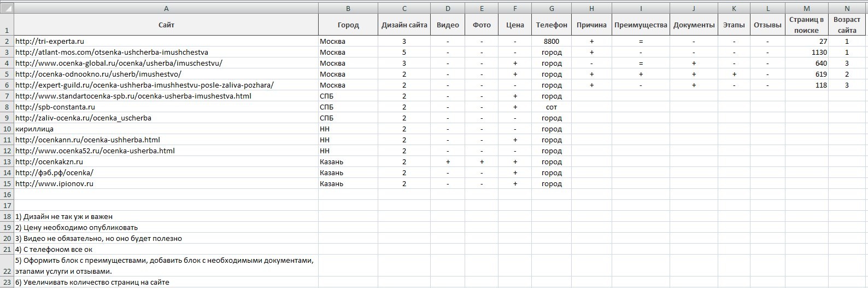Select the 'Казань' cell in row 13

(348, 162)
